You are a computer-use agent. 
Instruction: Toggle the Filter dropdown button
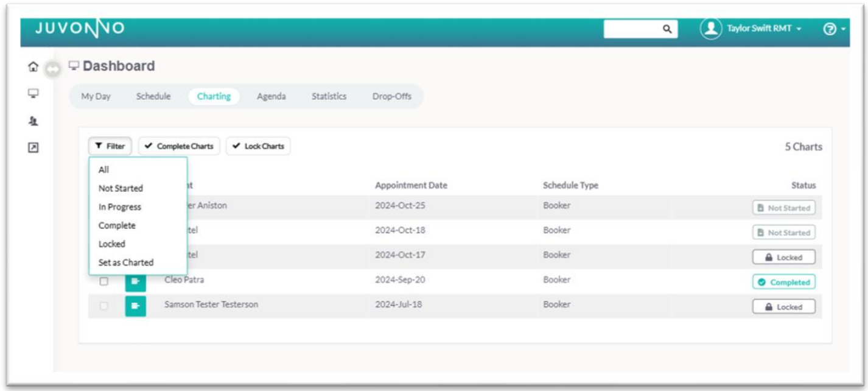click(x=110, y=146)
